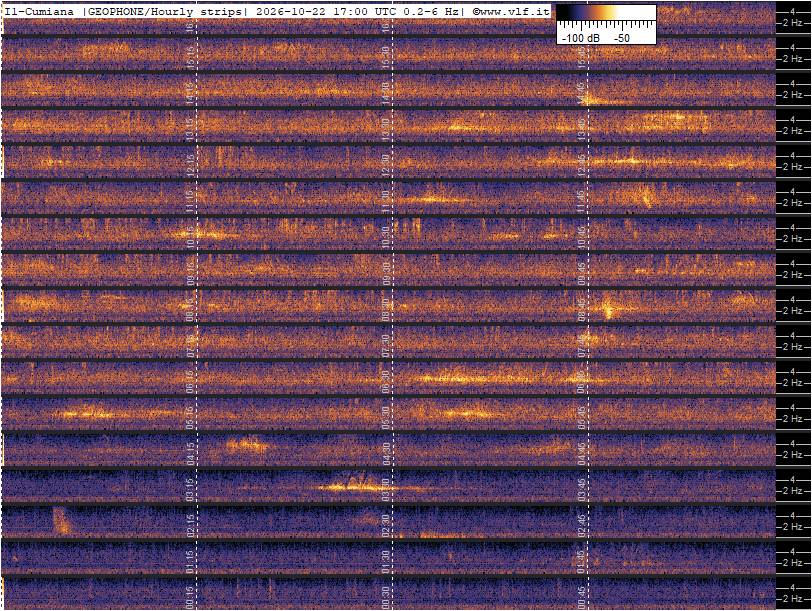The width and height of the screenshot is (812, 611).
Task: Click bright signal burst before 03:30 marker
Action: pyautogui.click(x=352, y=487)
